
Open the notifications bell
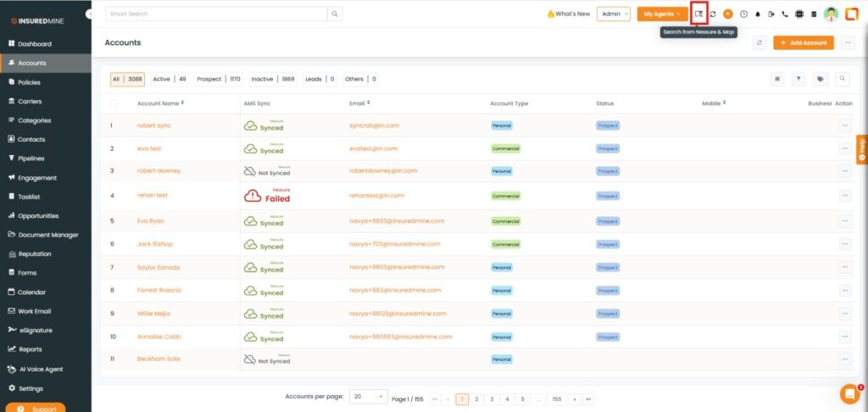(757, 14)
